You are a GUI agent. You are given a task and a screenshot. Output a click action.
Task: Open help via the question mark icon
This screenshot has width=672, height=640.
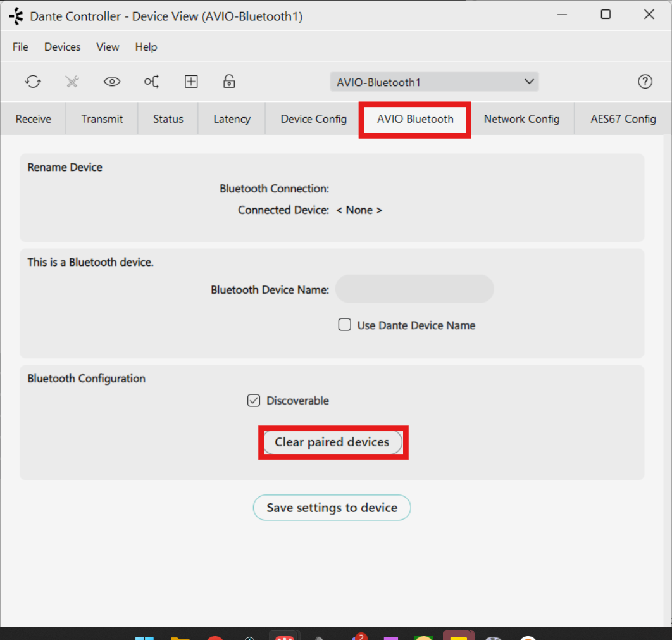[x=645, y=82]
